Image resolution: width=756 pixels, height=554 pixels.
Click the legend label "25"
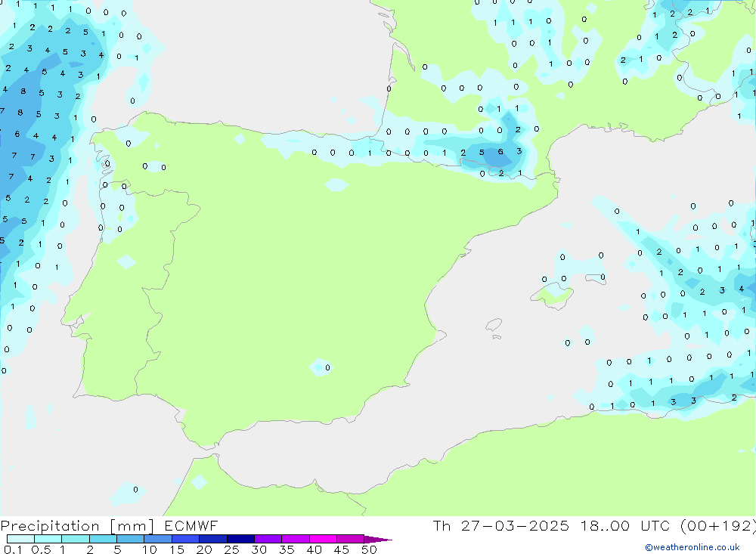[231, 549]
